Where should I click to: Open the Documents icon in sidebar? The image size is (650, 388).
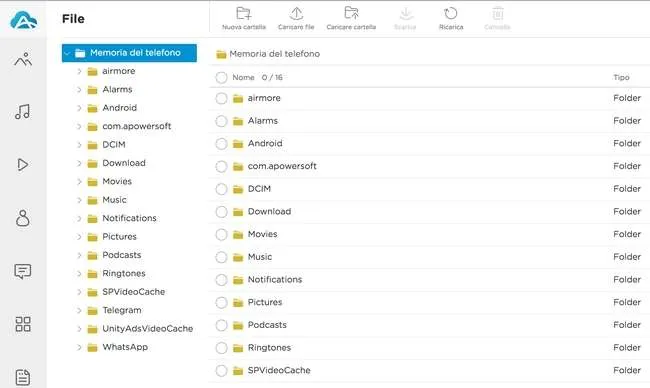point(23,377)
